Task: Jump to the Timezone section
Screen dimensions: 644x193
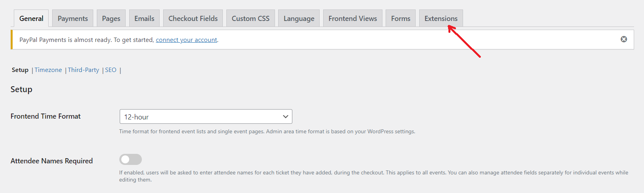Action: 48,70
